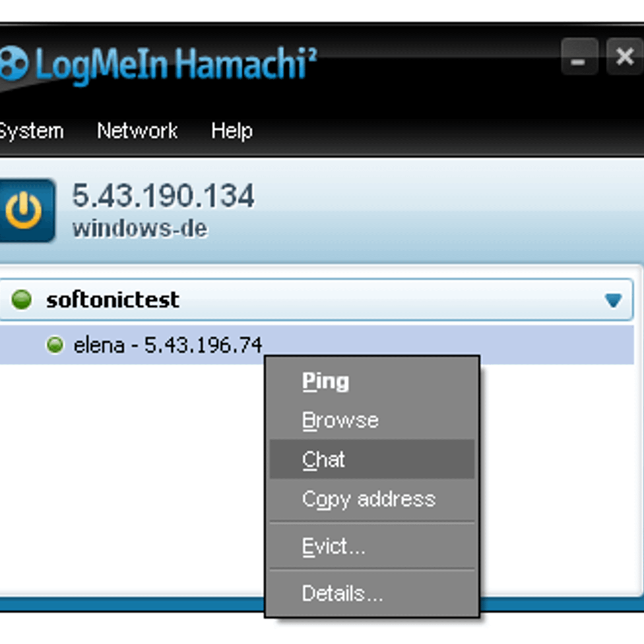Select the elena - 5.43.196.74 peer row
This screenshot has width=644, height=644.
tap(317, 345)
